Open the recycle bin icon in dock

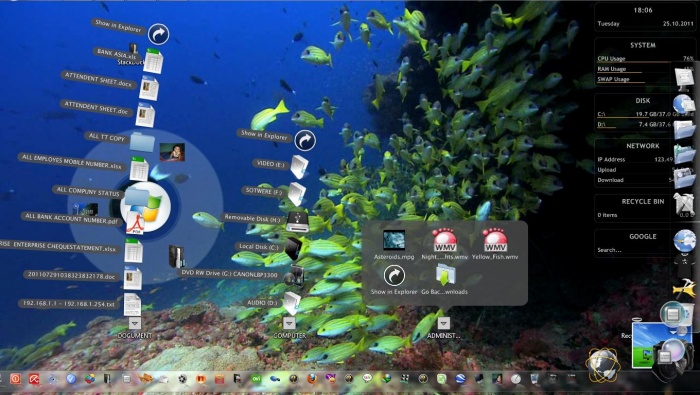[534, 379]
